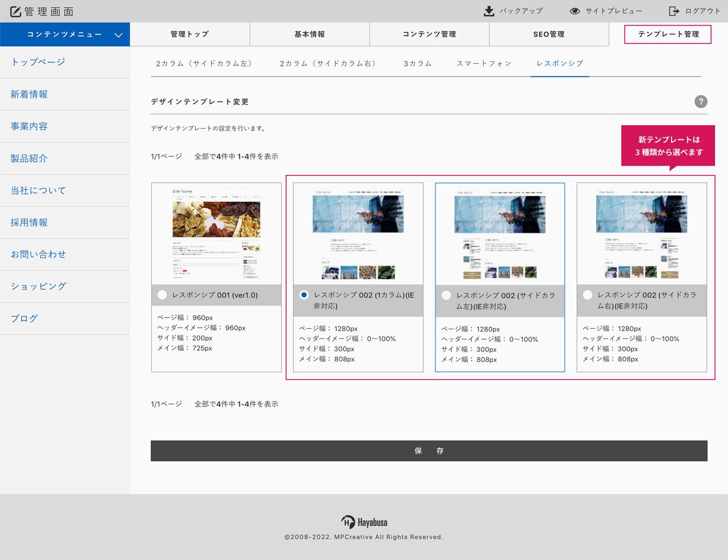Viewport: 728px width, 560px height.
Task: Expand the コンテンツメニュー chevron
Action: tap(119, 35)
